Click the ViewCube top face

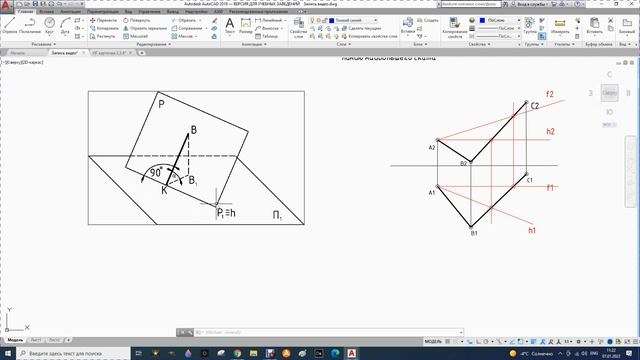(609, 93)
